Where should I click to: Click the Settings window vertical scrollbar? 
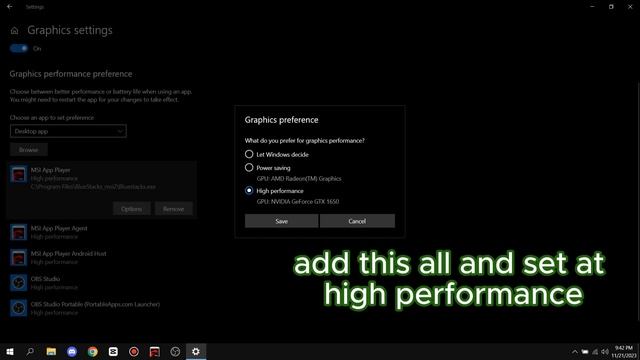638,202
